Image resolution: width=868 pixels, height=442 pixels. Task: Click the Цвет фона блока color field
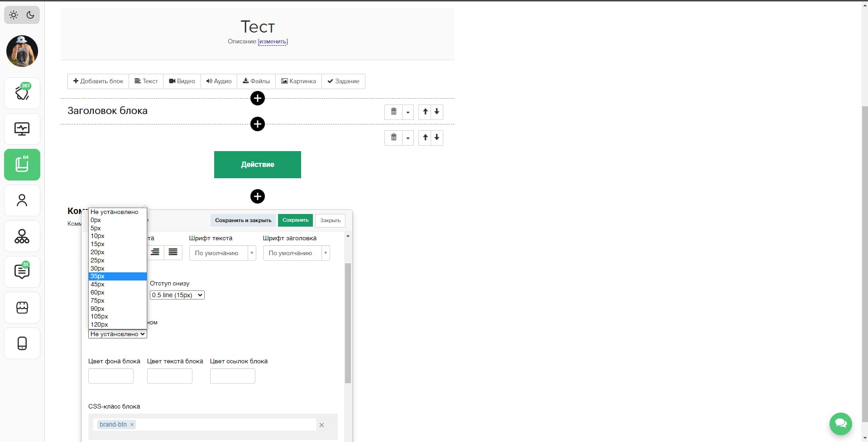coord(111,376)
